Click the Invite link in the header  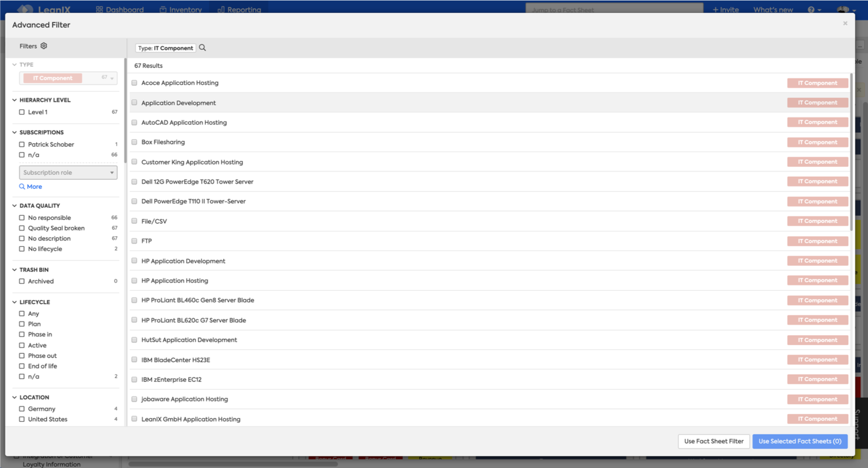(725, 9)
